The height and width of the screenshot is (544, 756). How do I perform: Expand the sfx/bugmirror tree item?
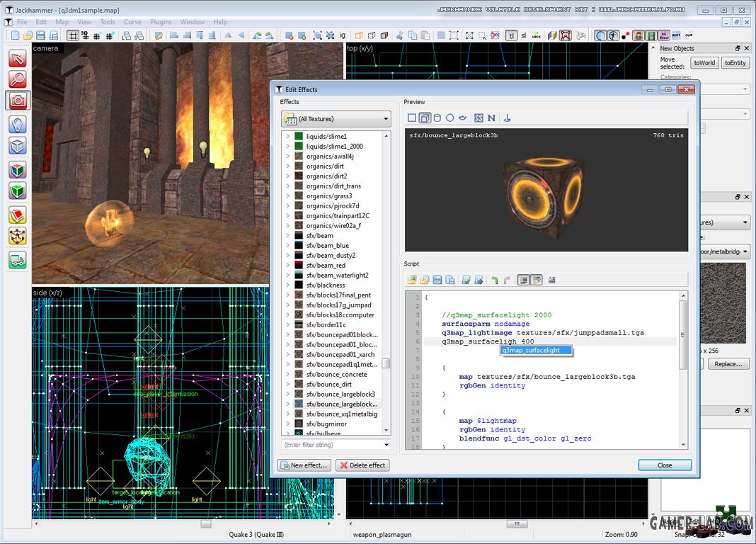click(x=288, y=424)
